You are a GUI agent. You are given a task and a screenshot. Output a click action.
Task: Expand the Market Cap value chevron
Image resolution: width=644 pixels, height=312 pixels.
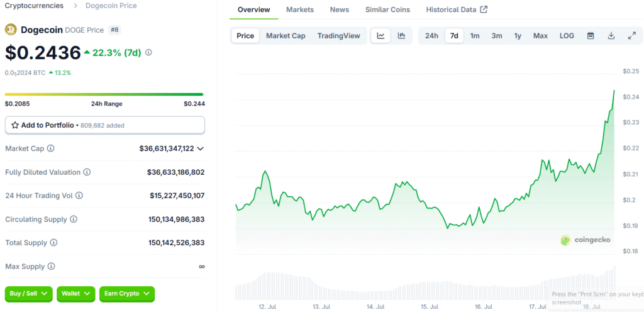pos(201,148)
